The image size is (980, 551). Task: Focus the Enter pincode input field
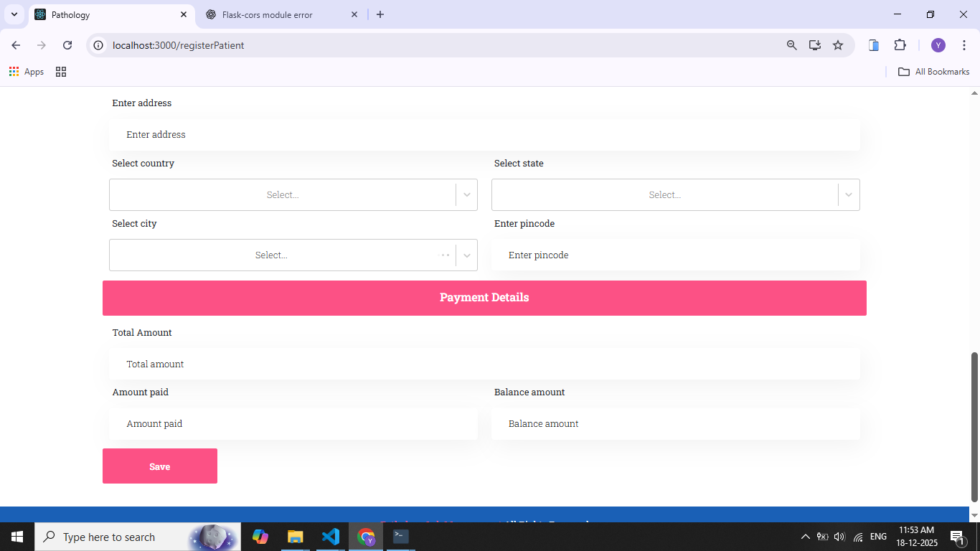pyautogui.click(x=675, y=255)
